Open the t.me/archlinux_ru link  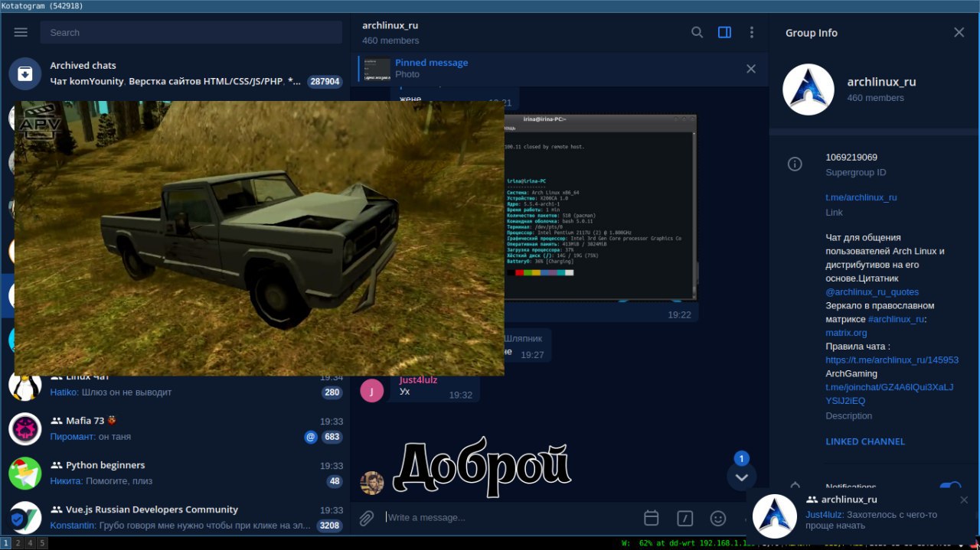pyautogui.click(x=861, y=197)
